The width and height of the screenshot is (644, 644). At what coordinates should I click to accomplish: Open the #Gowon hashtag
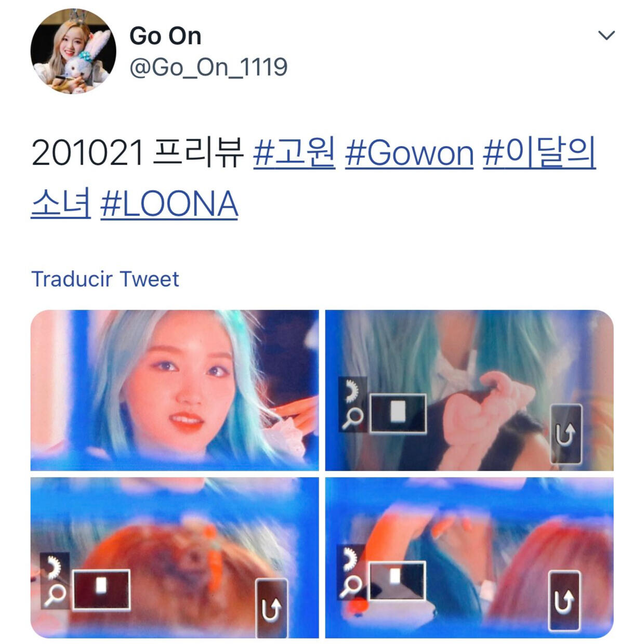(410, 153)
